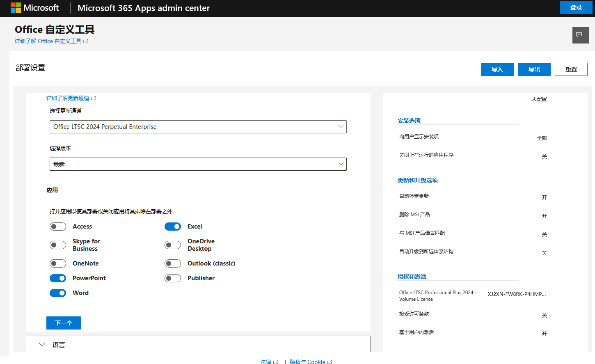Click the 应用 section heading

click(x=52, y=190)
